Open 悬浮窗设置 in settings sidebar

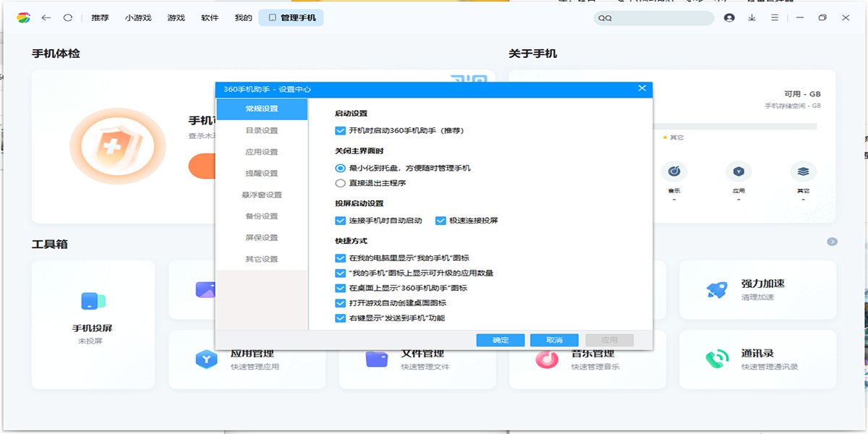pos(262,195)
